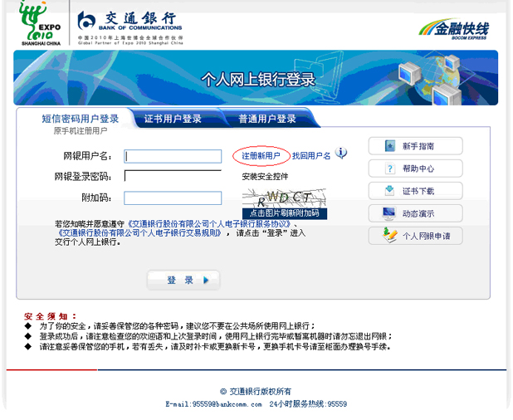Click 点击图片刷新附加码 bar

[285, 213]
